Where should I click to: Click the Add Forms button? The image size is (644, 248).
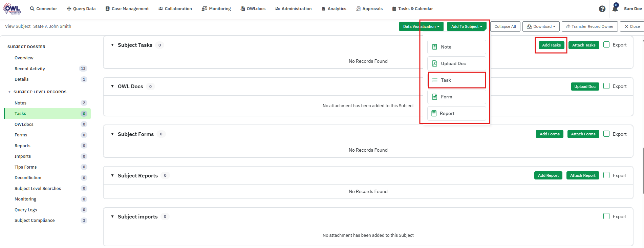click(x=550, y=134)
